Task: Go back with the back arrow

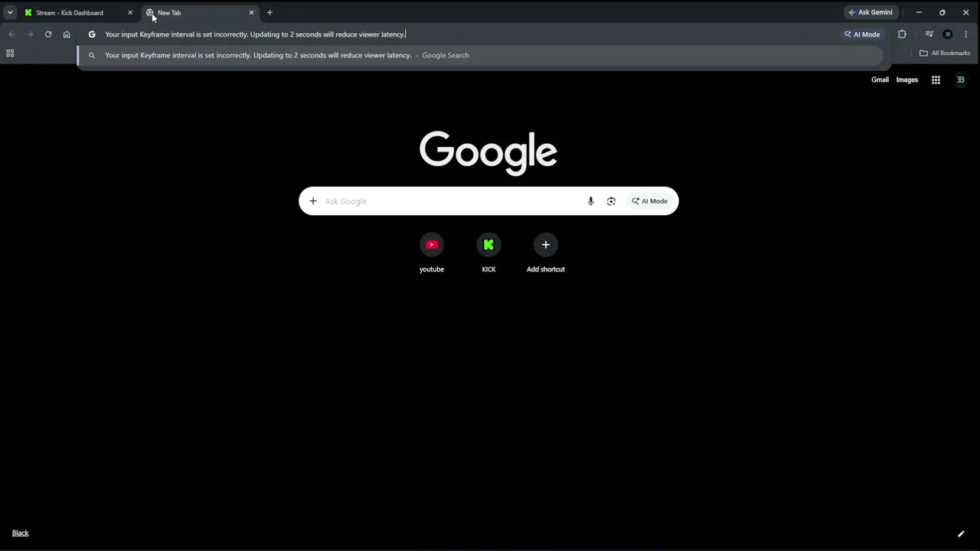Action: 11,34
